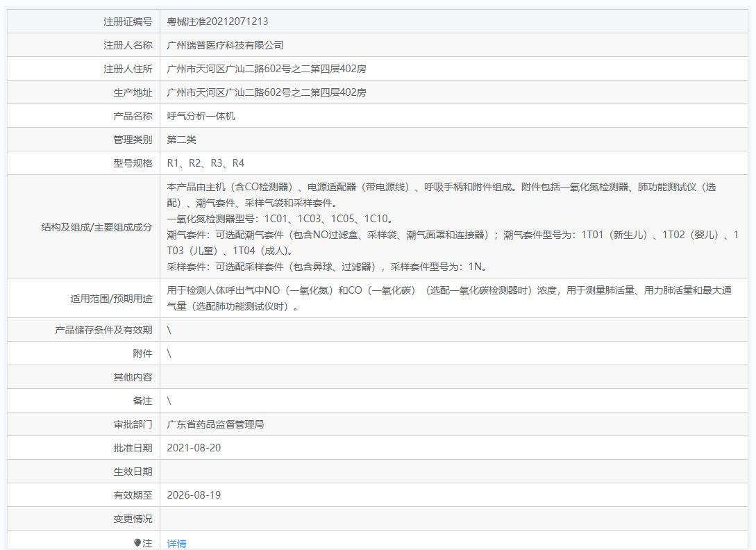Click the 生效日期 row label

(133, 472)
